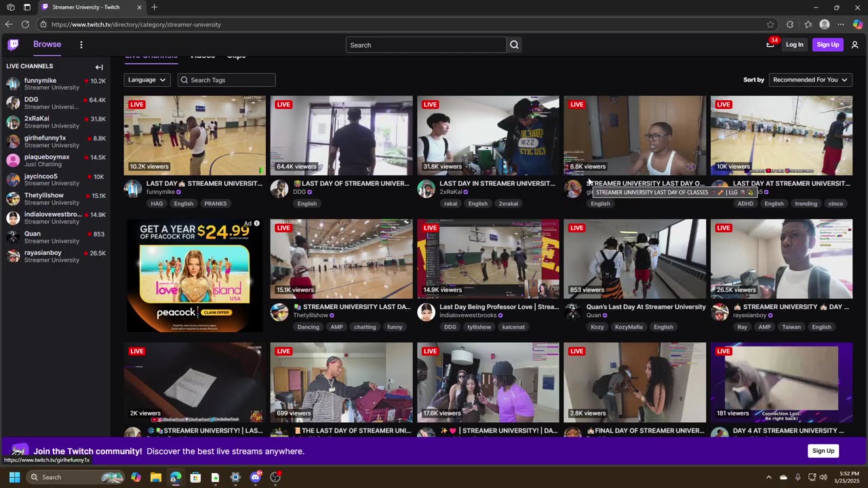868x488 pixels.
Task: Open the funnymike channel link under stream
Action: point(161,192)
